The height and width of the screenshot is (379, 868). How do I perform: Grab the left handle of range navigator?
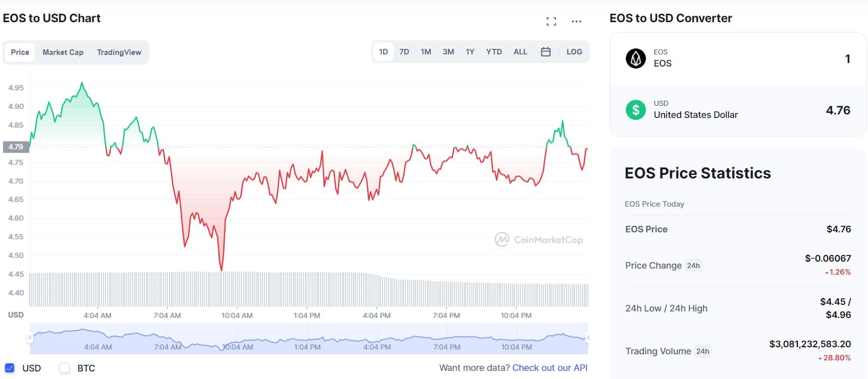click(x=30, y=338)
